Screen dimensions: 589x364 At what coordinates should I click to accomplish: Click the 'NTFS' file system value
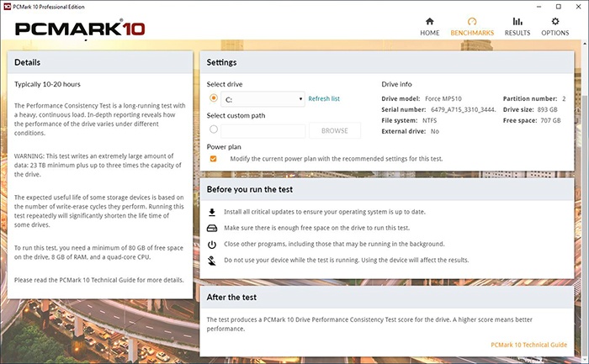point(429,120)
